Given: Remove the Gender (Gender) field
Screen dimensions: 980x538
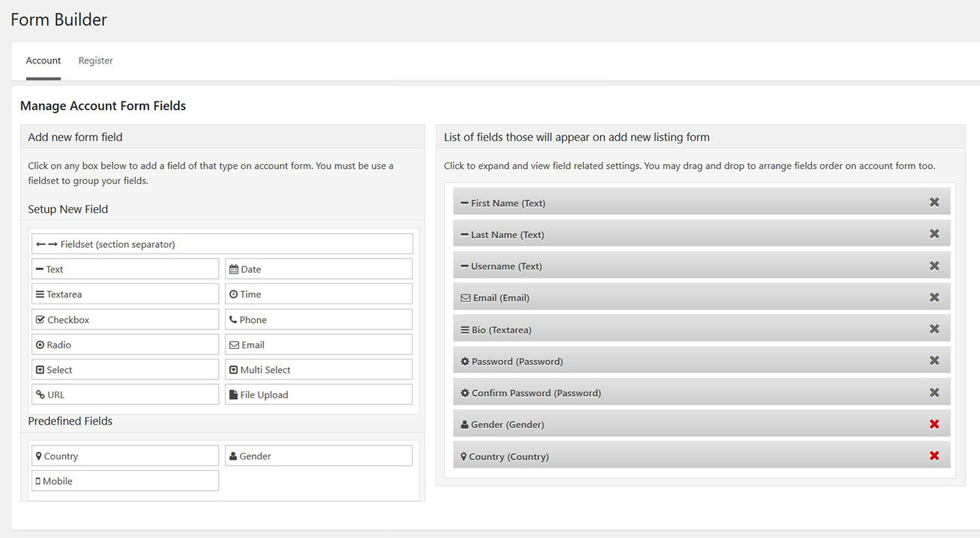Looking at the screenshot, I should click(x=934, y=424).
